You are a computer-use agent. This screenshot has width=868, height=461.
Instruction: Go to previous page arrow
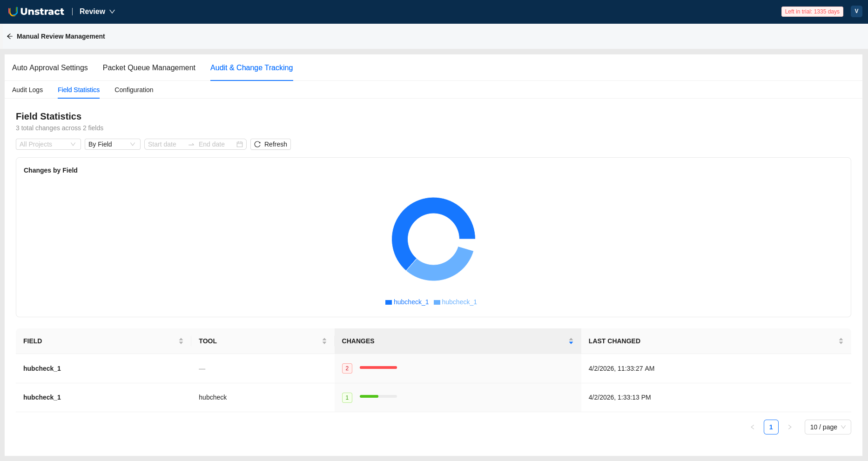753,427
